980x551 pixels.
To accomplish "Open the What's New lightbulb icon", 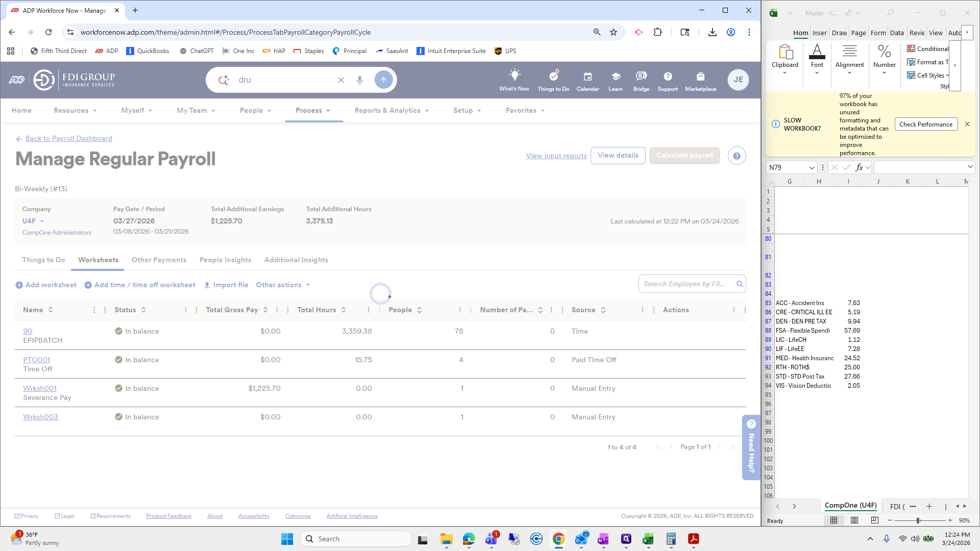I will pos(514,76).
